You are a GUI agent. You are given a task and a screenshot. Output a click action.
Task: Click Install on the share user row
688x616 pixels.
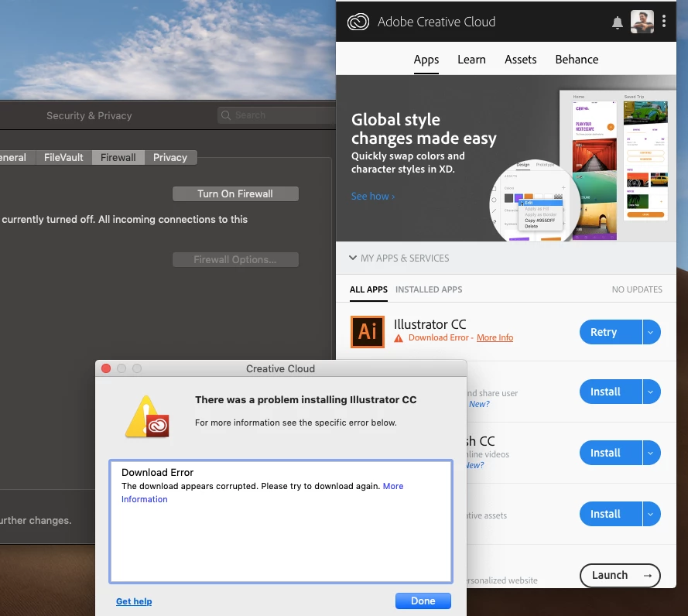(x=611, y=392)
